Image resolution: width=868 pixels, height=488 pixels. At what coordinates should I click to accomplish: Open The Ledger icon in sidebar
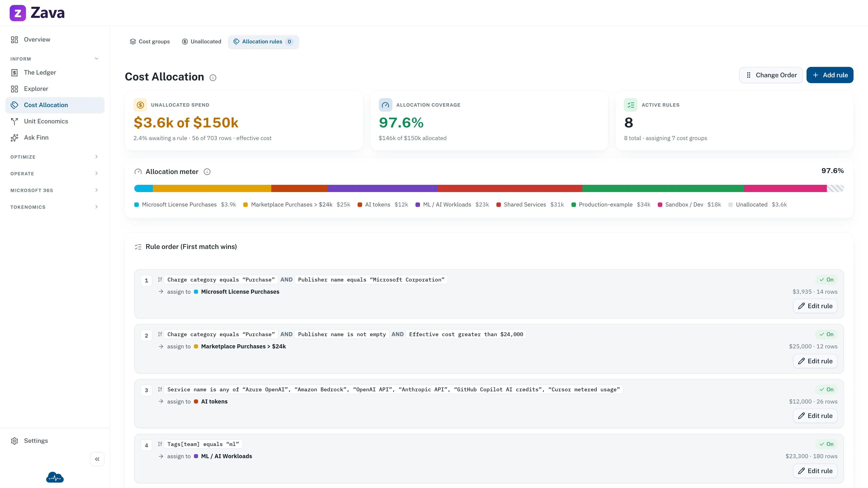pos(14,73)
